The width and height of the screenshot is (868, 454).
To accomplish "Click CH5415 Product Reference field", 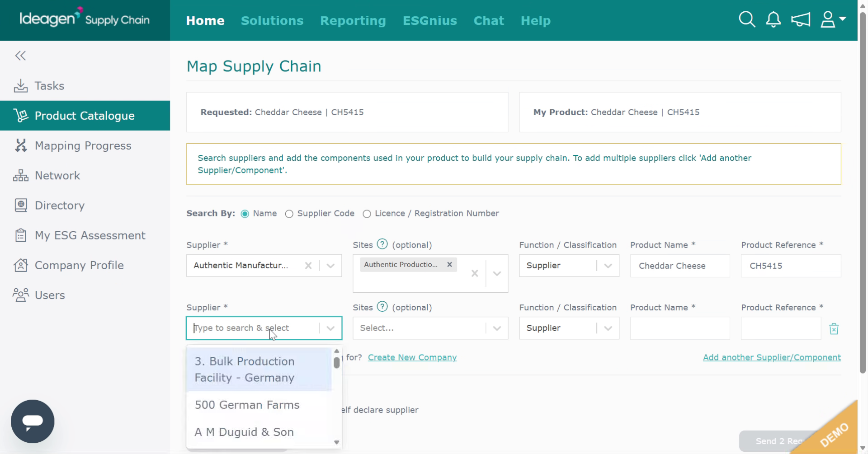I will pyautogui.click(x=791, y=266).
